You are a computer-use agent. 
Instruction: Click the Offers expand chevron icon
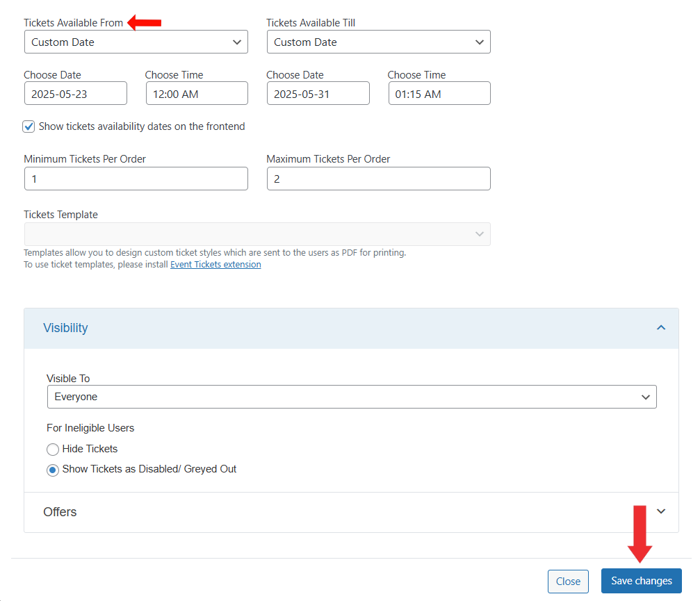point(661,511)
